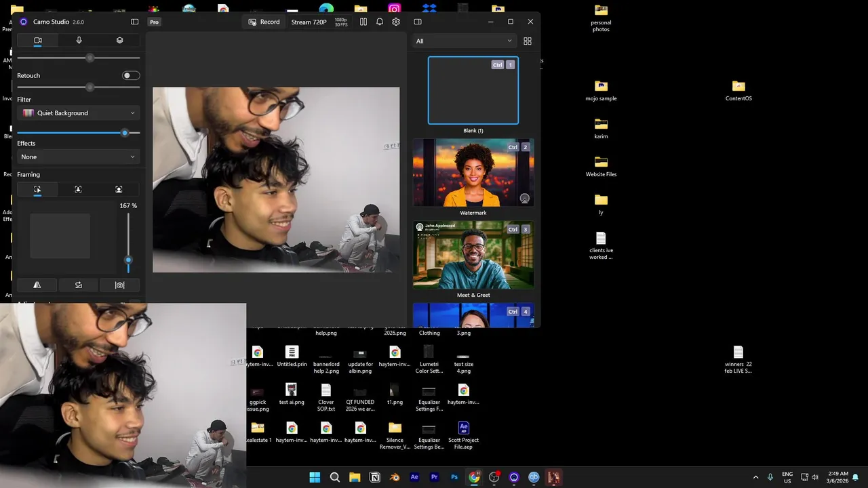The height and width of the screenshot is (488, 868).
Task: Toggle the right scenes panel icon
Action: (418, 22)
